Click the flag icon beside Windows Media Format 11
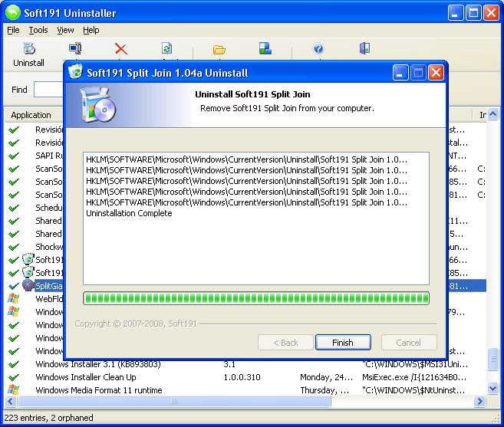Viewport: 504px width, 427px height. click(14, 389)
